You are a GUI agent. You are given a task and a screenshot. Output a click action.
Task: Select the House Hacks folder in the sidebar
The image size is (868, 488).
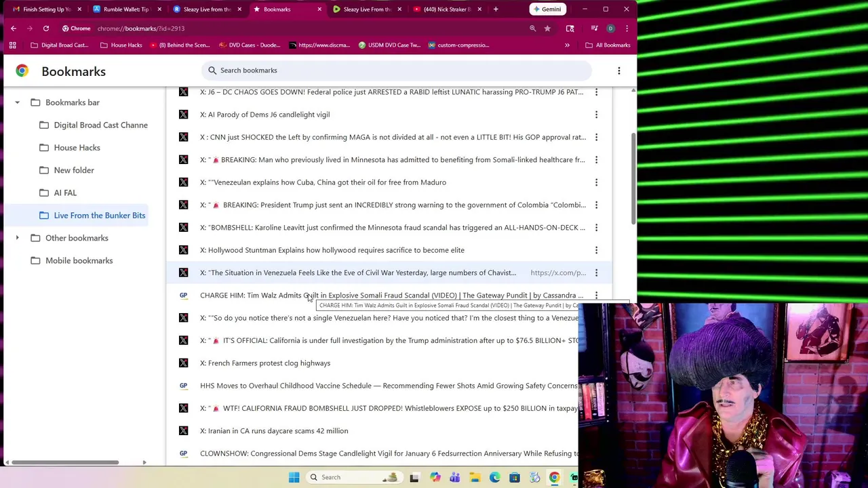click(71, 148)
